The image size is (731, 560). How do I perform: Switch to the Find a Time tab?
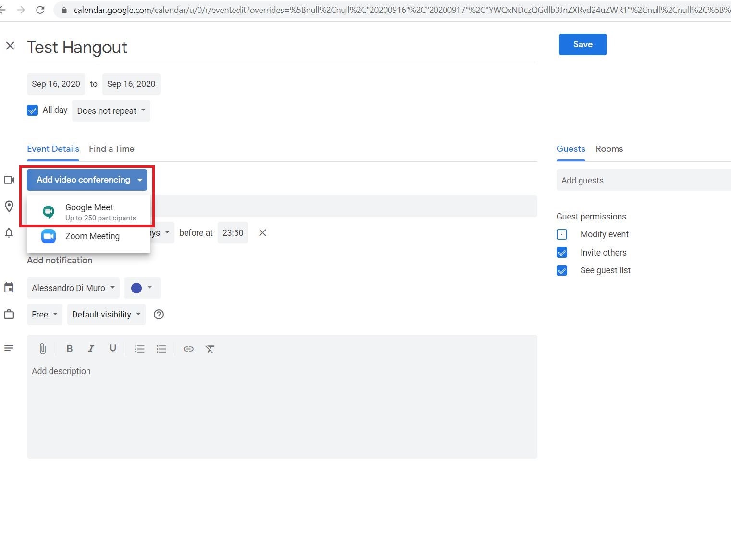tap(112, 149)
